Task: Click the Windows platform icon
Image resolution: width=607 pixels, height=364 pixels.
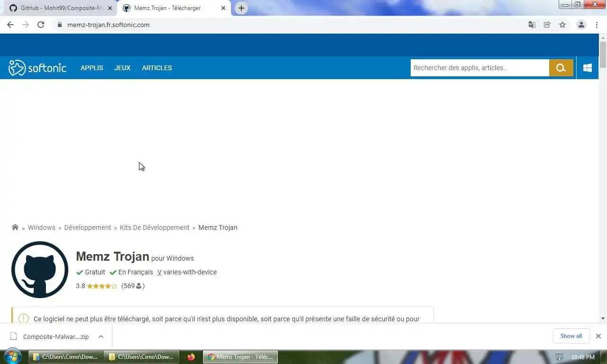Action: click(x=588, y=68)
